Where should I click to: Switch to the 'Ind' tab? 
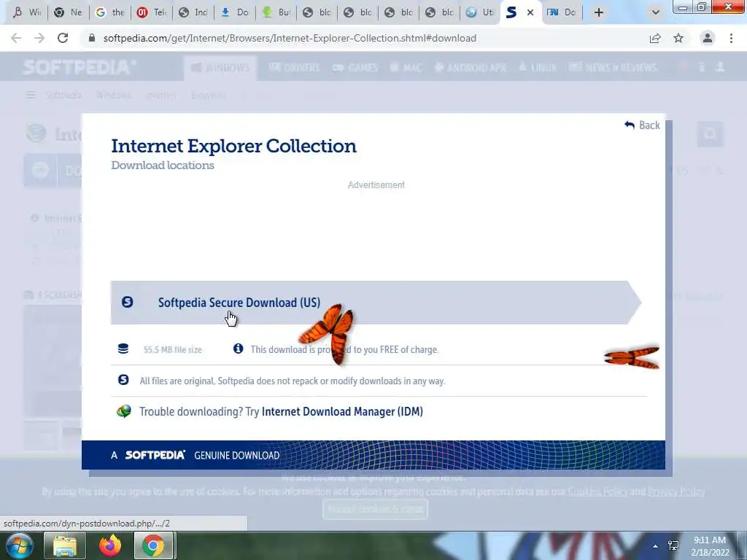193,12
